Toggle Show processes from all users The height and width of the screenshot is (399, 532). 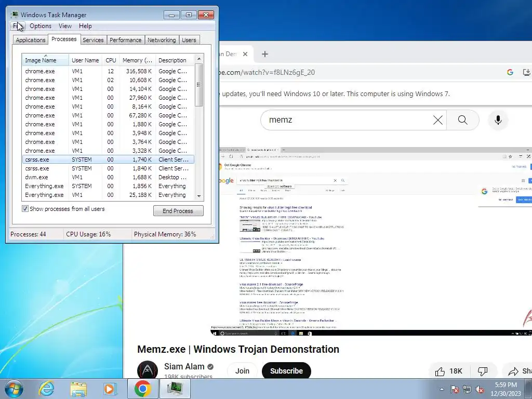click(x=25, y=209)
